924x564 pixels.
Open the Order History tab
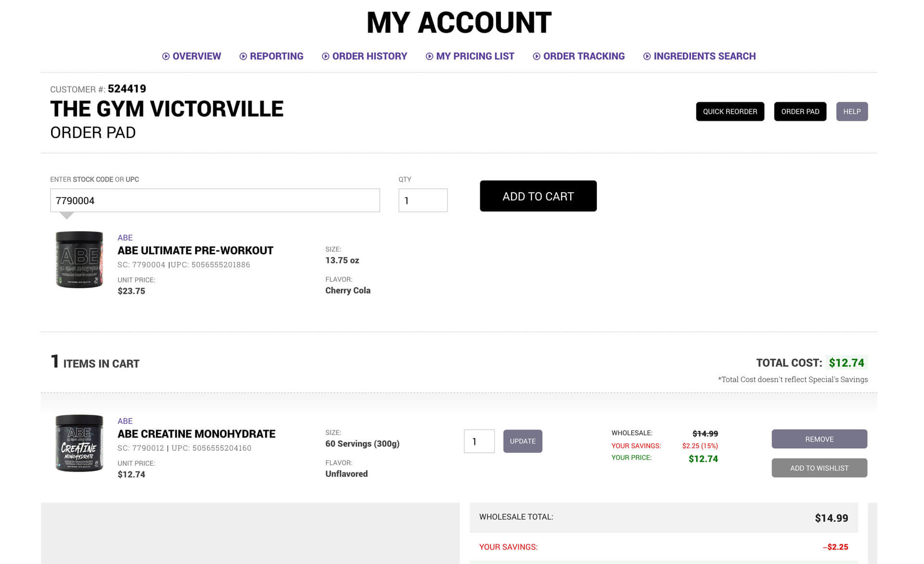[x=369, y=56]
